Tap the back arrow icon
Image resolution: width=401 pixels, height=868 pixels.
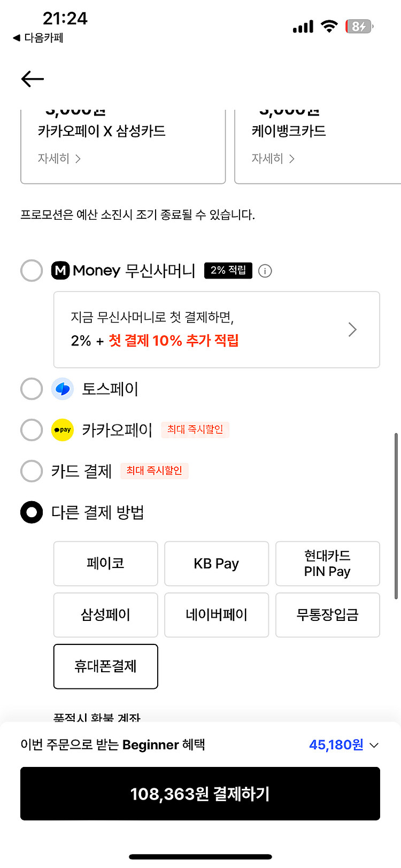coord(33,79)
